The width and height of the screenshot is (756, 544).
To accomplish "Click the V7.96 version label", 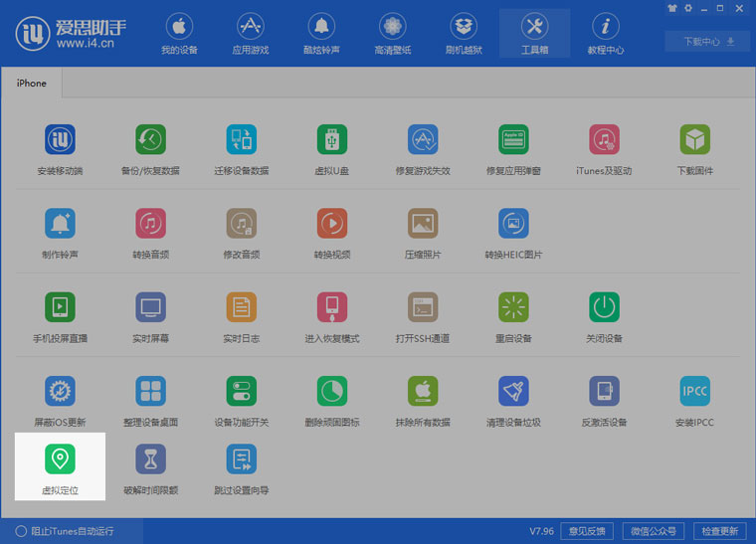I will coord(541,531).
